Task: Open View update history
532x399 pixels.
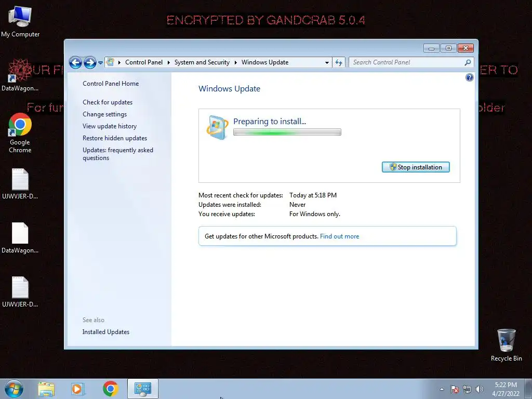Action: (x=110, y=126)
